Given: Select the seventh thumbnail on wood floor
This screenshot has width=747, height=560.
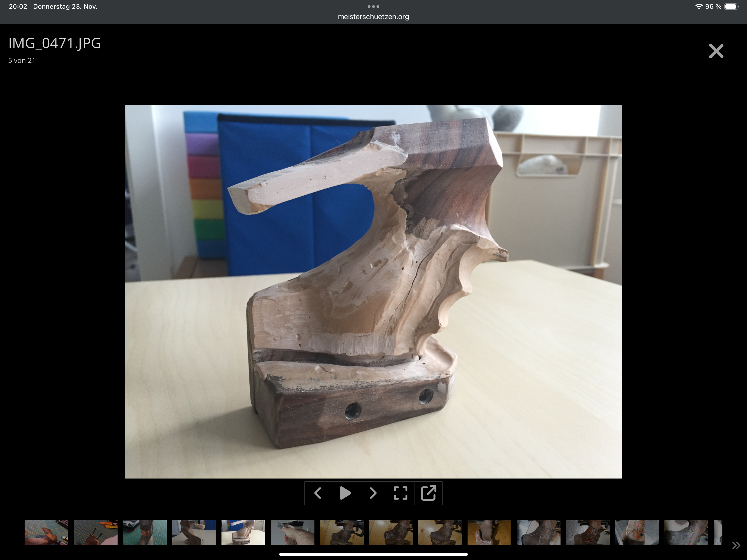Looking at the screenshot, I should coord(342,533).
